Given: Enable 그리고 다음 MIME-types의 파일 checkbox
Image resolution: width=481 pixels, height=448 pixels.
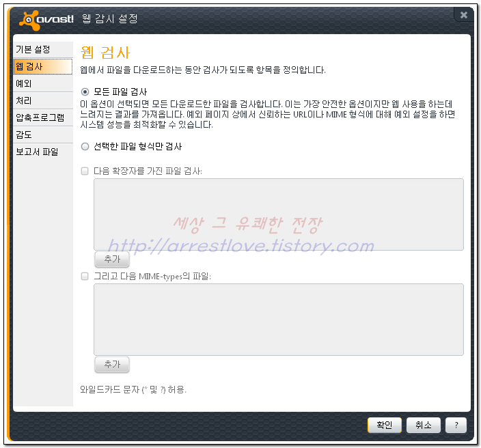Looking at the screenshot, I should click(x=85, y=277).
